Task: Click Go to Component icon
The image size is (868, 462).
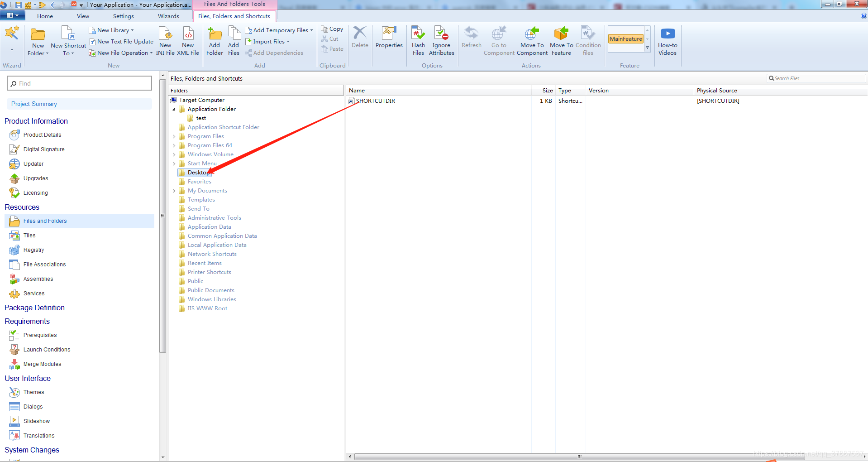Action: [x=499, y=42]
